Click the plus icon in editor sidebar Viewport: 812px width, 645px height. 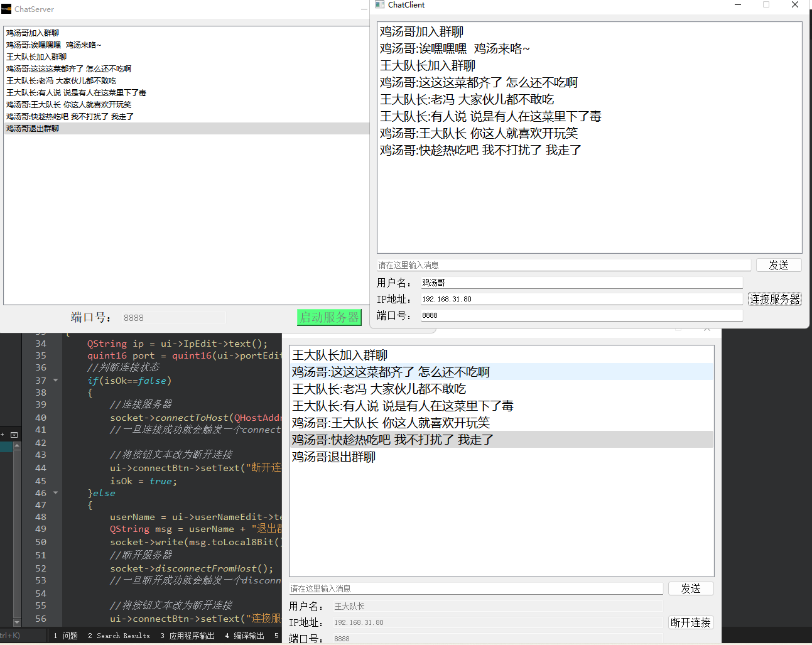point(3,435)
